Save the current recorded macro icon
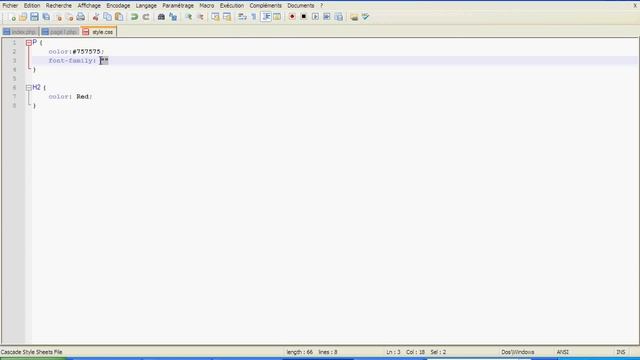Image resolution: width=640 pixels, height=360 pixels. pos(338,17)
